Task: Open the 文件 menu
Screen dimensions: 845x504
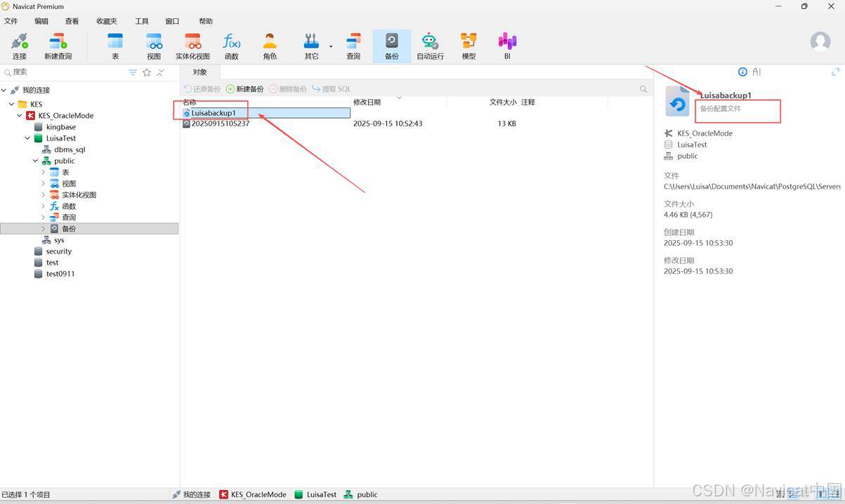Action: pos(11,21)
